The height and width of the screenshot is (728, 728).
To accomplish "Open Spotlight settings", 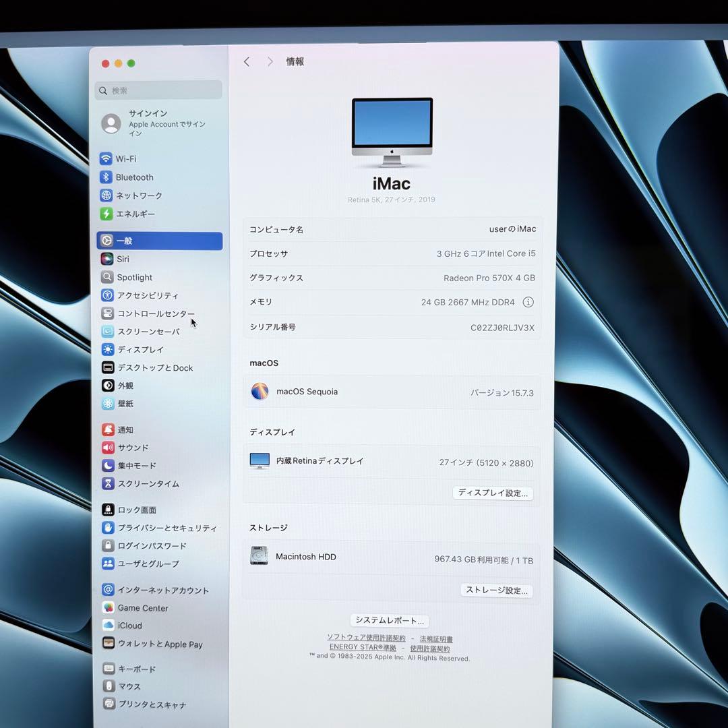I will pos(134,277).
